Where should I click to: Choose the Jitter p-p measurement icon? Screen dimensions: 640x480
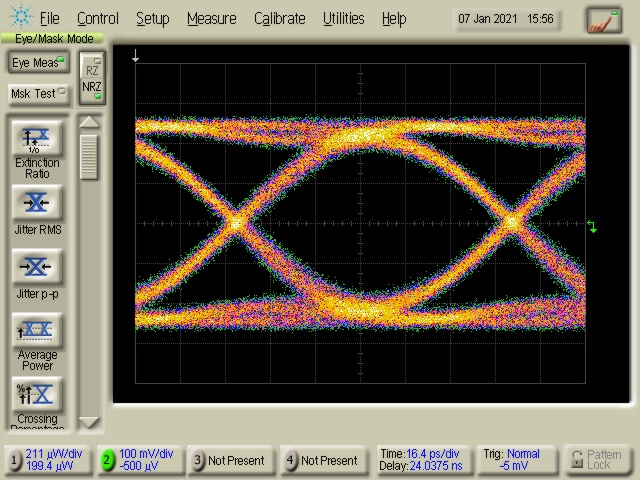37,267
